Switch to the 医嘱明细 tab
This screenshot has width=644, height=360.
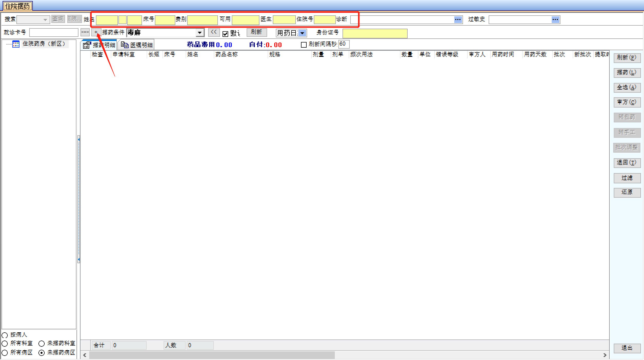point(137,45)
